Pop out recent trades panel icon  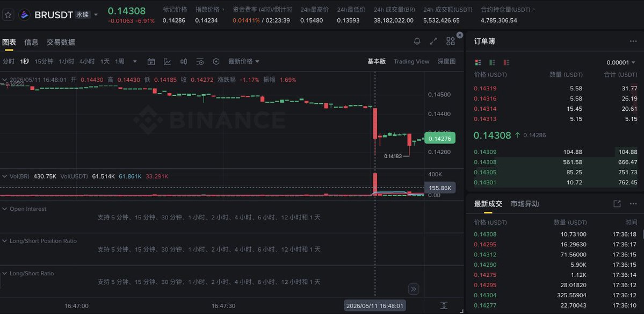[x=617, y=204]
